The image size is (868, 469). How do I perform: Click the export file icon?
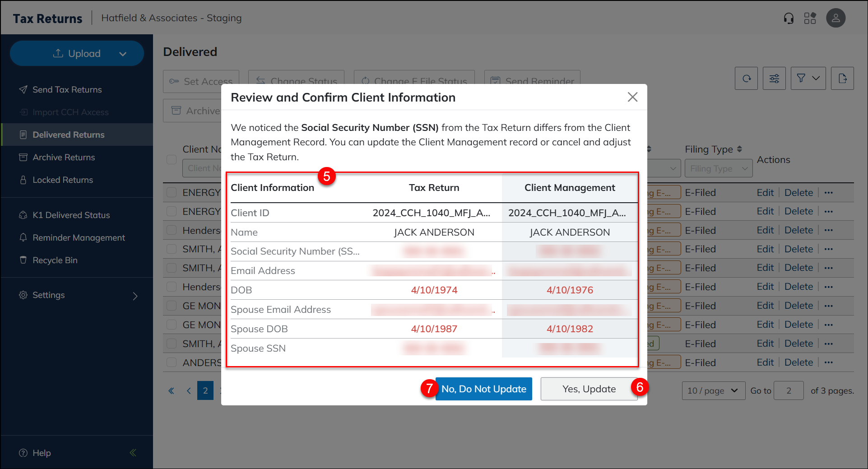[x=842, y=79]
